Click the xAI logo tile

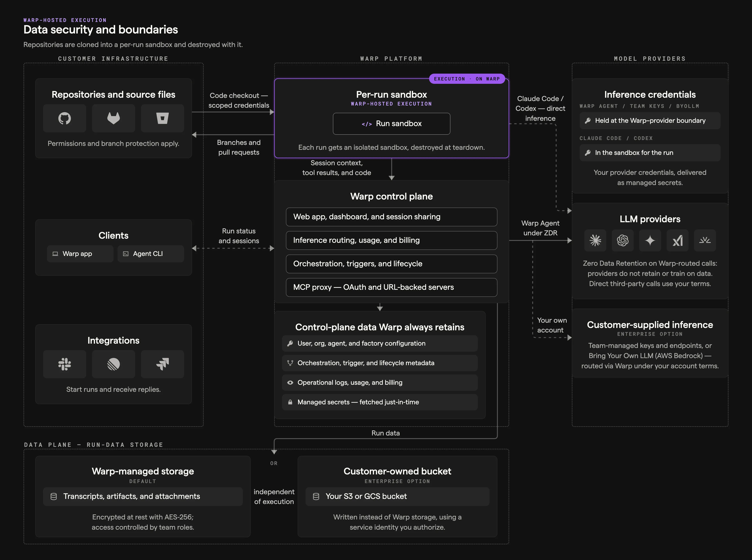[x=677, y=240]
